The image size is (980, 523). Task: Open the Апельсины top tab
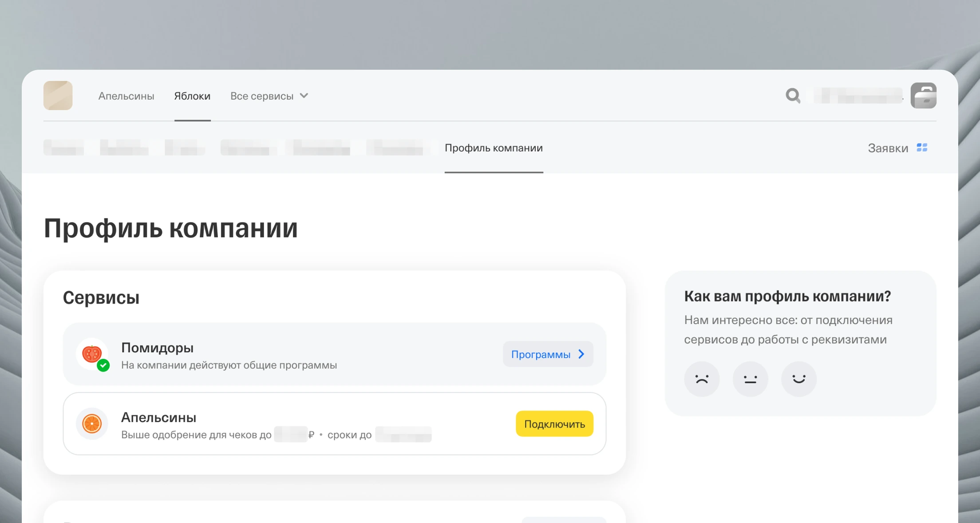click(x=126, y=96)
